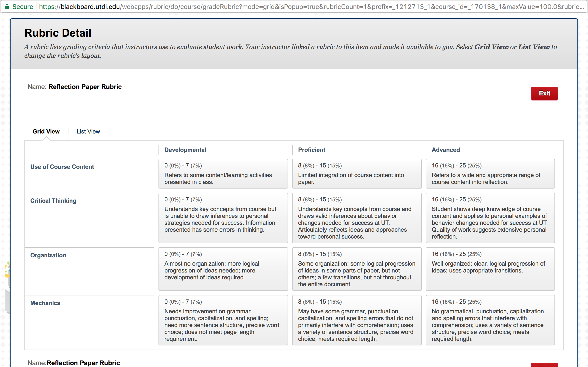The height and width of the screenshot is (367, 588).
Task: Select Advanced cell for Use of Course Content
Action: [490, 174]
